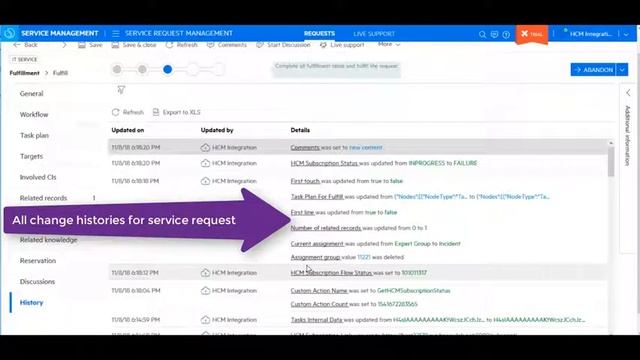Open the General section
The height and width of the screenshot is (360, 640).
point(31,93)
